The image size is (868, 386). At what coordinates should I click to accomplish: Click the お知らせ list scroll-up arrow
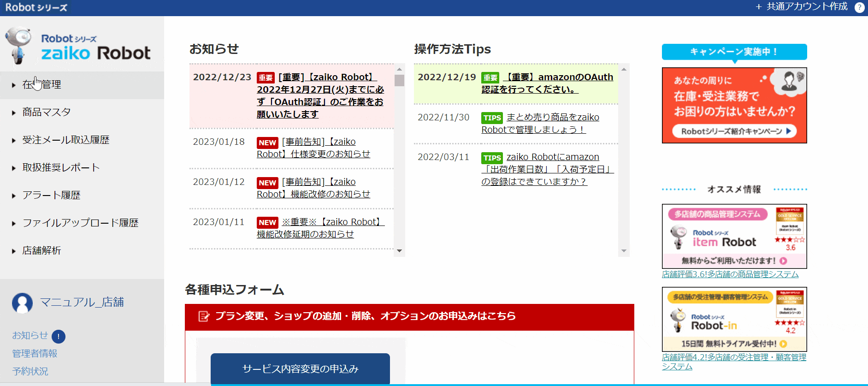click(x=399, y=69)
